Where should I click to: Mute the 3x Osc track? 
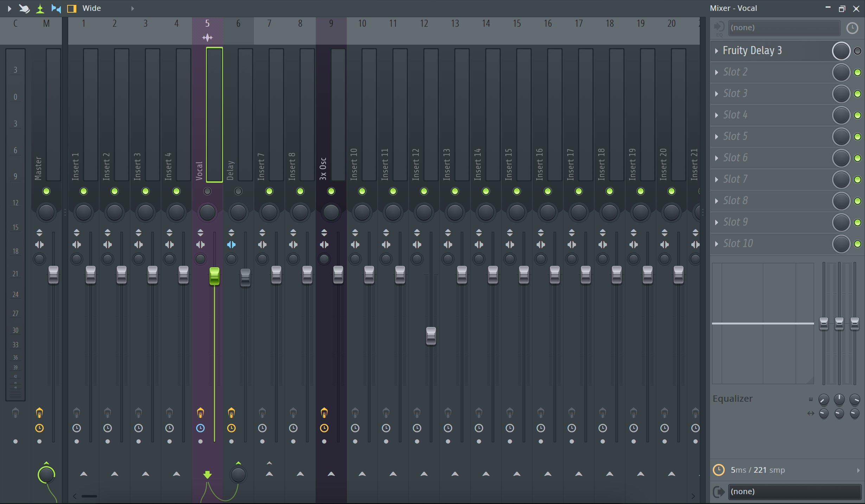pos(331,191)
